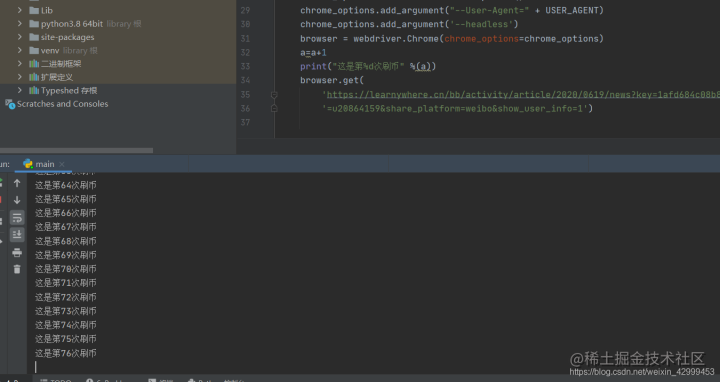Click the site-packages folder icon
Screen dimensions: 720x382
[34, 37]
